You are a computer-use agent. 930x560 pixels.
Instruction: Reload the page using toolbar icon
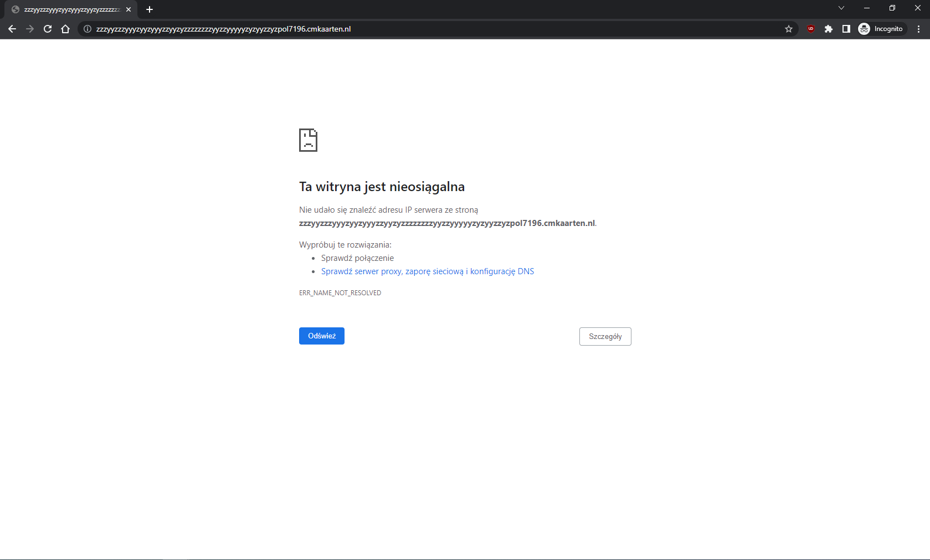coord(48,29)
